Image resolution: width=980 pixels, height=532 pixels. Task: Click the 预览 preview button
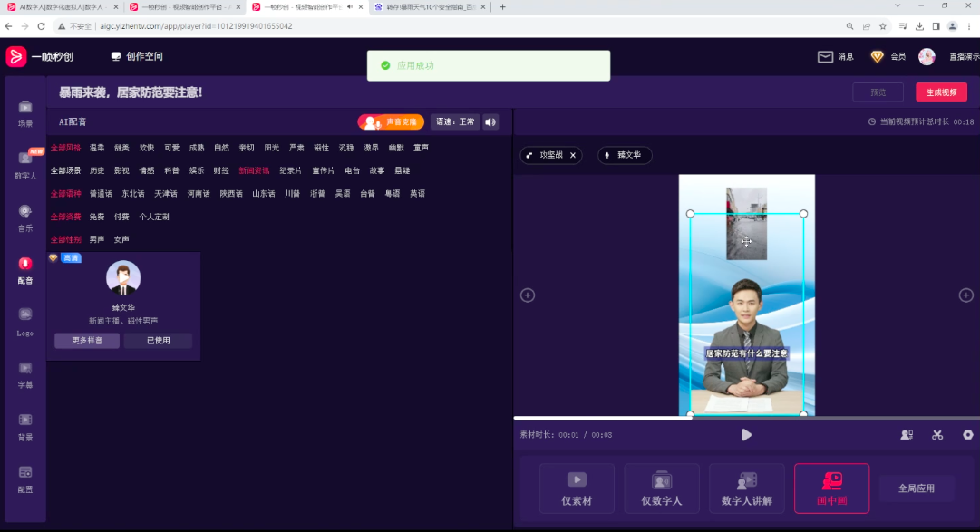(x=878, y=92)
